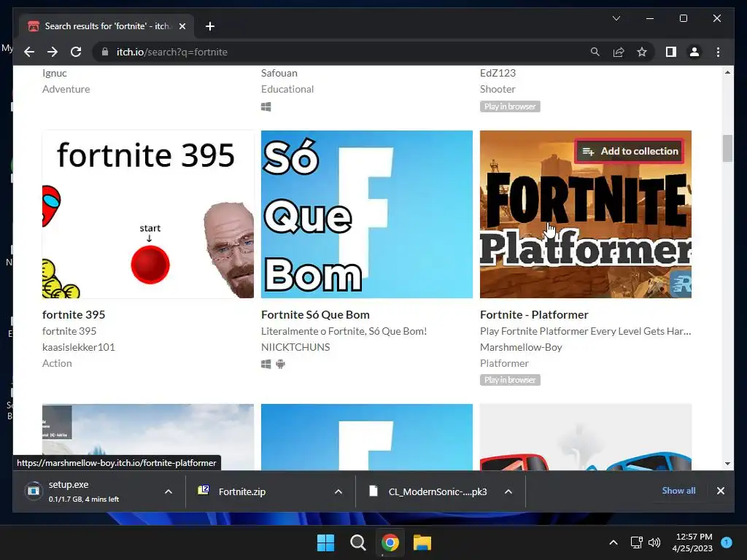
Task: Click the address bar zoom magnifier icon
Action: pyautogui.click(x=595, y=52)
